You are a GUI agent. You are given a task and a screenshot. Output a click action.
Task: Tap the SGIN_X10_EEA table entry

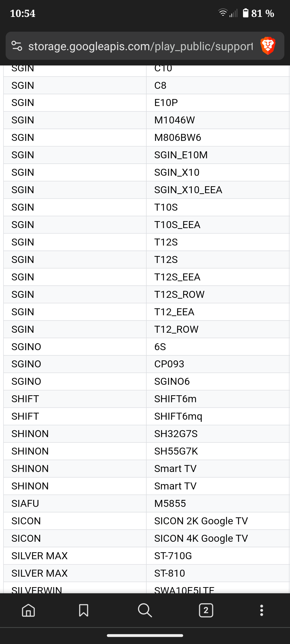[x=188, y=190]
